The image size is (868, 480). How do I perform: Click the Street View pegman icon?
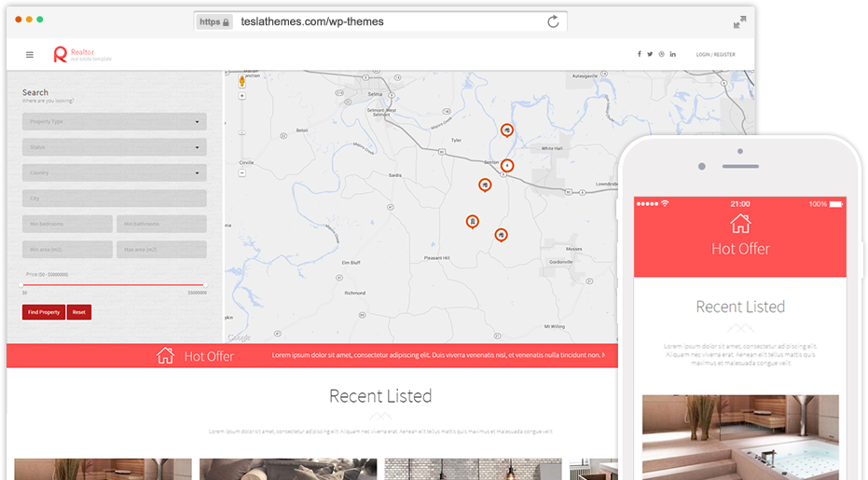click(x=241, y=81)
